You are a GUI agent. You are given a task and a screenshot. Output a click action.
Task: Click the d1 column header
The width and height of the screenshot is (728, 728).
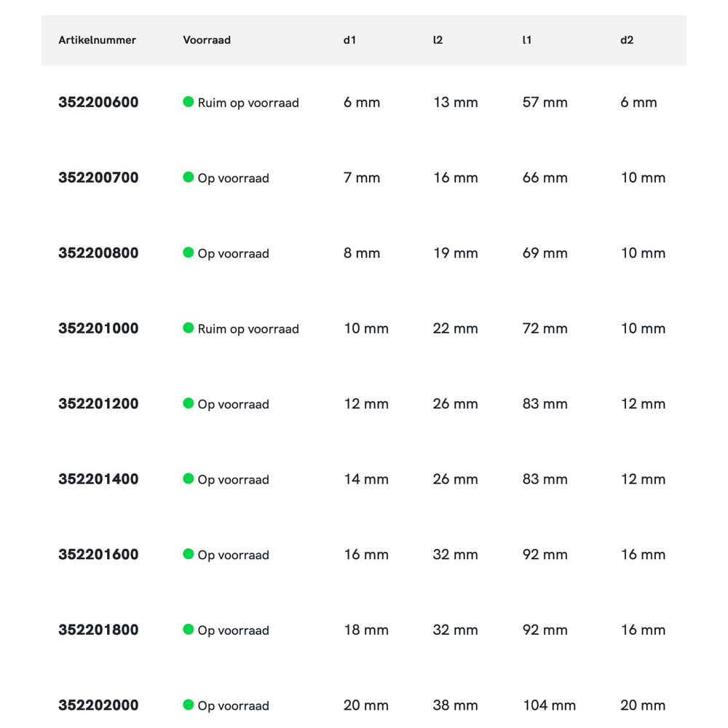click(x=349, y=40)
